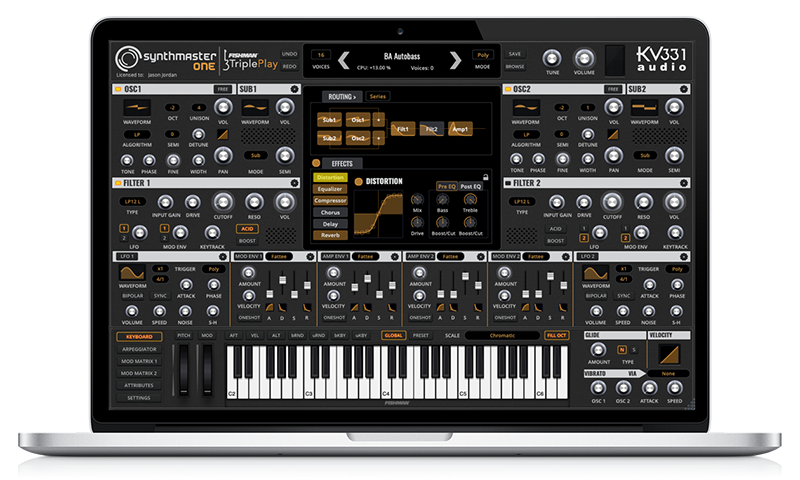Switch to the Post EQ tab
The height and width of the screenshot is (480, 800).
point(470,187)
